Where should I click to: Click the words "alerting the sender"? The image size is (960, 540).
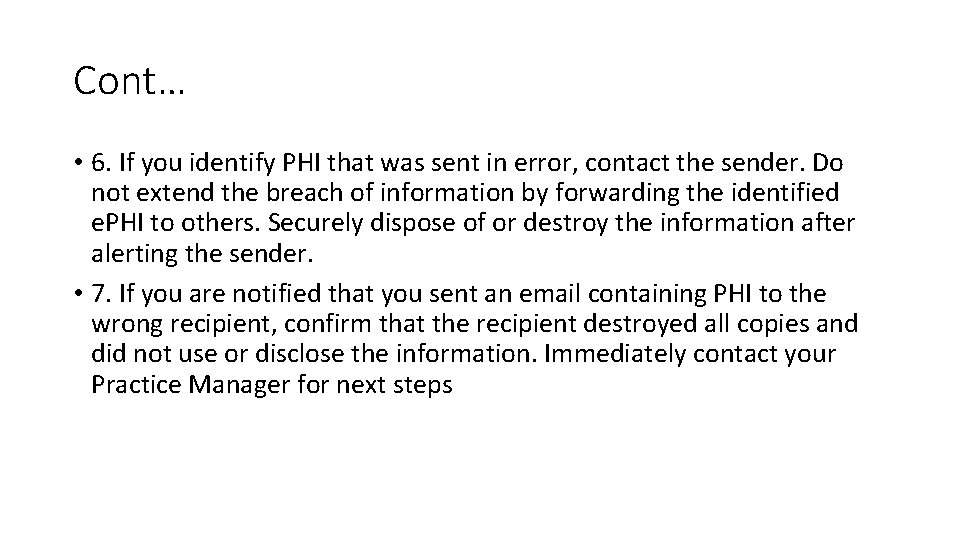[x=202, y=253]
